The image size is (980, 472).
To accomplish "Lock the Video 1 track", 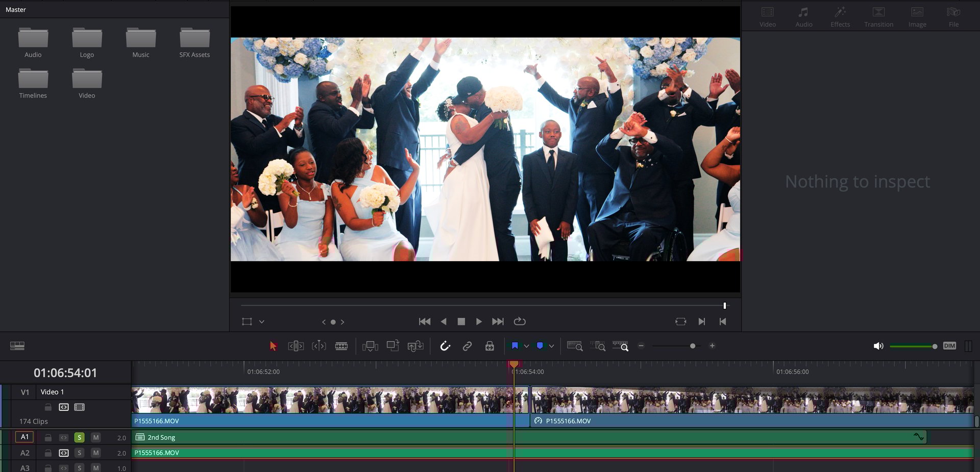I will pyautogui.click(x=48, y=407).
